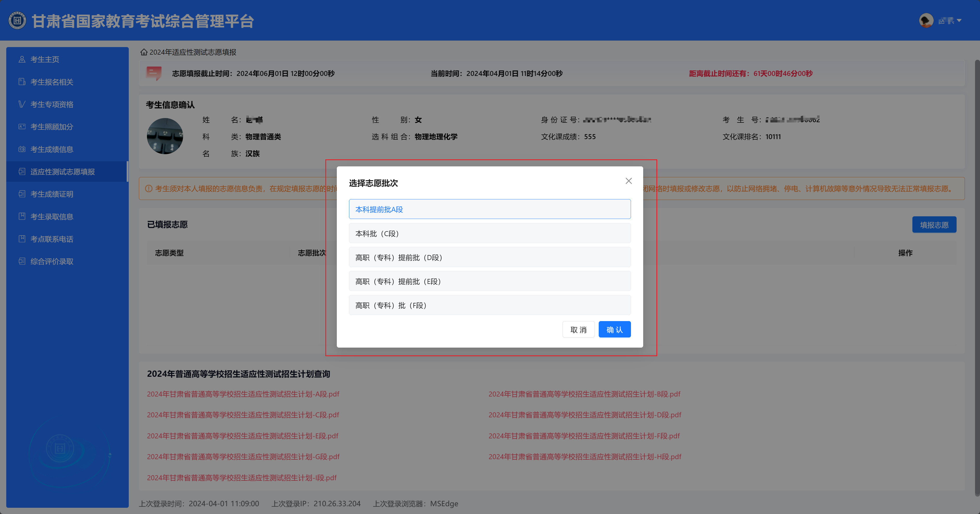
Task: Click the platform logo emblem in header
Action: click(x=17, y=21)
